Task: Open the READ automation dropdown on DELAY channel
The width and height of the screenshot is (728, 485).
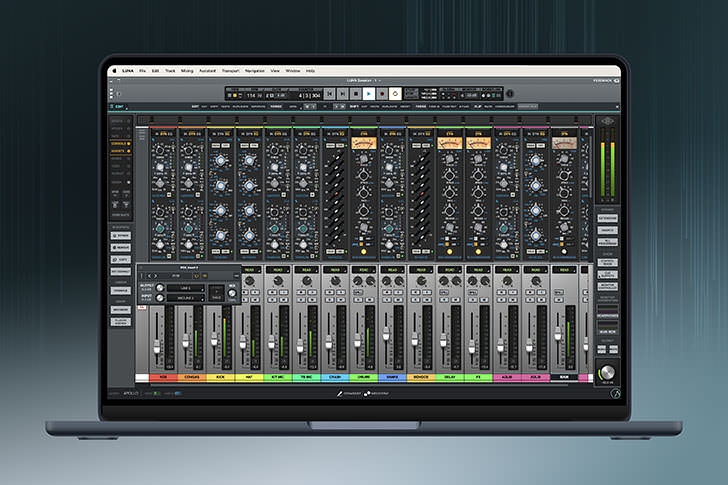Action: click(x=449, y=269)
